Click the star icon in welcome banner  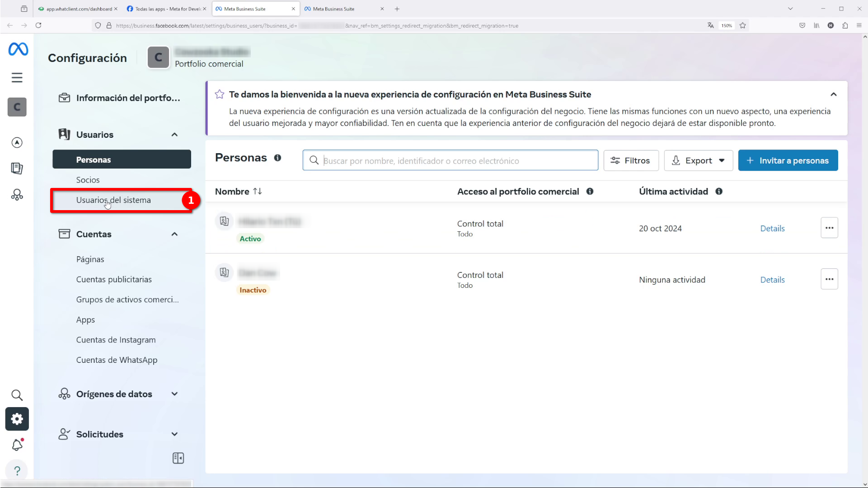(x=220, y=94)
